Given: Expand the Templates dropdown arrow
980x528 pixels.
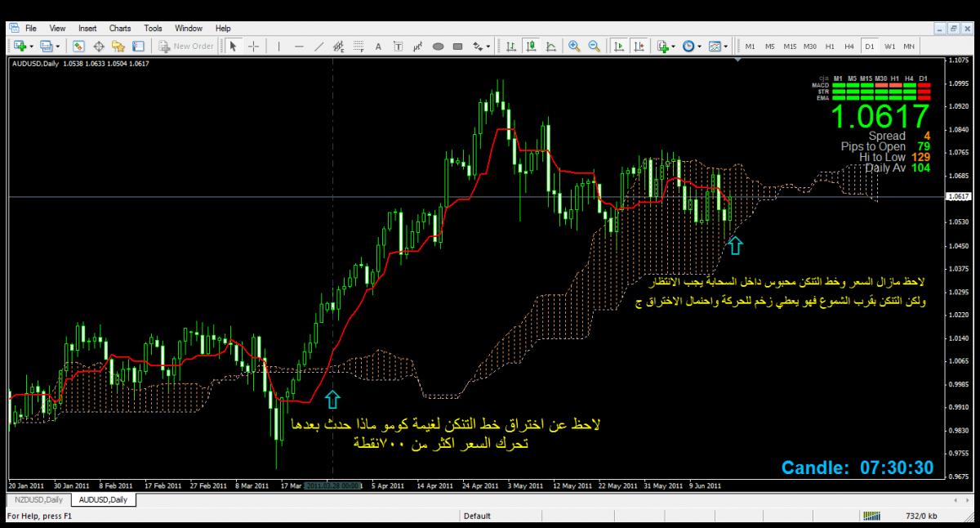Looking at the screenshot, I should click(726, 47).
